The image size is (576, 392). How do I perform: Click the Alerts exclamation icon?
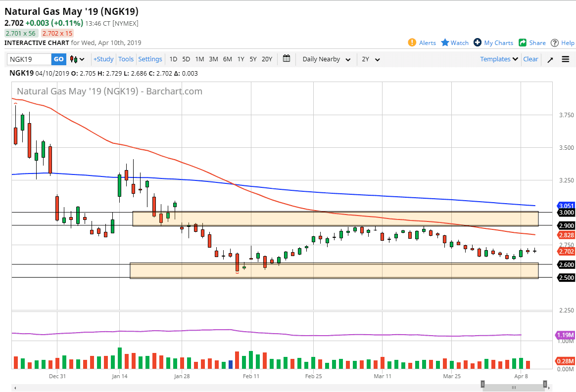point(412,43)
